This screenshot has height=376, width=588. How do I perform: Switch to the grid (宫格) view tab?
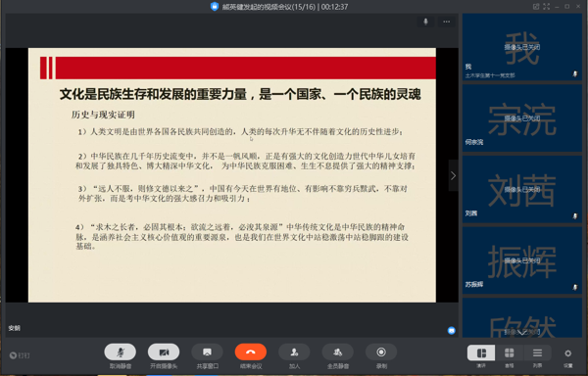510,352
